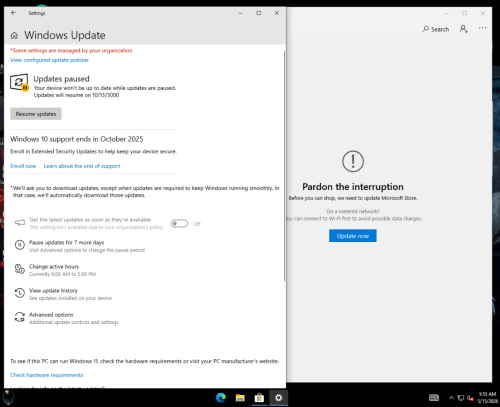This screenshot has height=407, width=500.
Task: Click the muted volume tray icon
Action: pyautogui.click(x=470, y=398)
